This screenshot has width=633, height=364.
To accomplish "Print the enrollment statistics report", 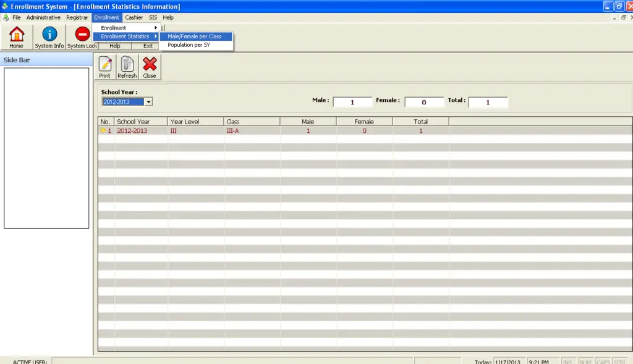I will 105,66.
